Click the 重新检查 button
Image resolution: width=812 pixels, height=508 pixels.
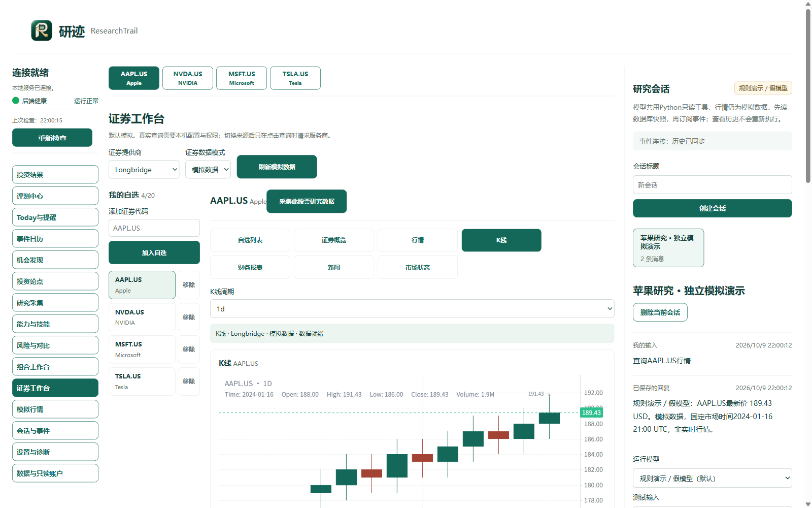52,138
